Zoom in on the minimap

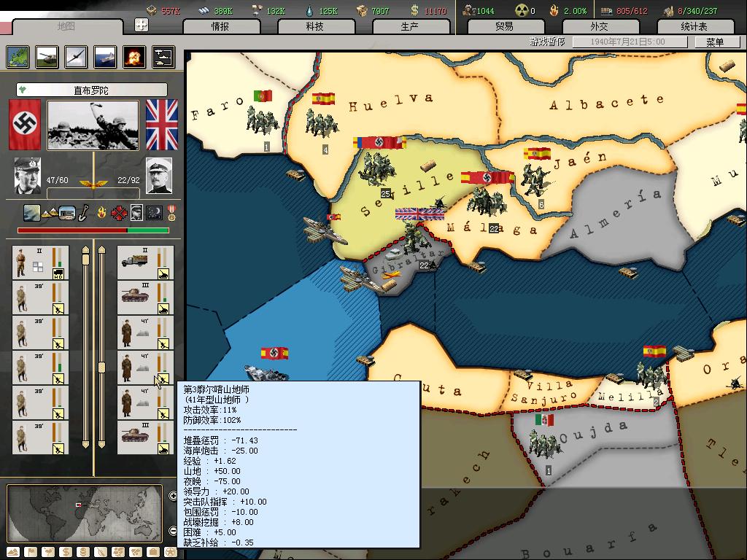(x=173, y=496)
